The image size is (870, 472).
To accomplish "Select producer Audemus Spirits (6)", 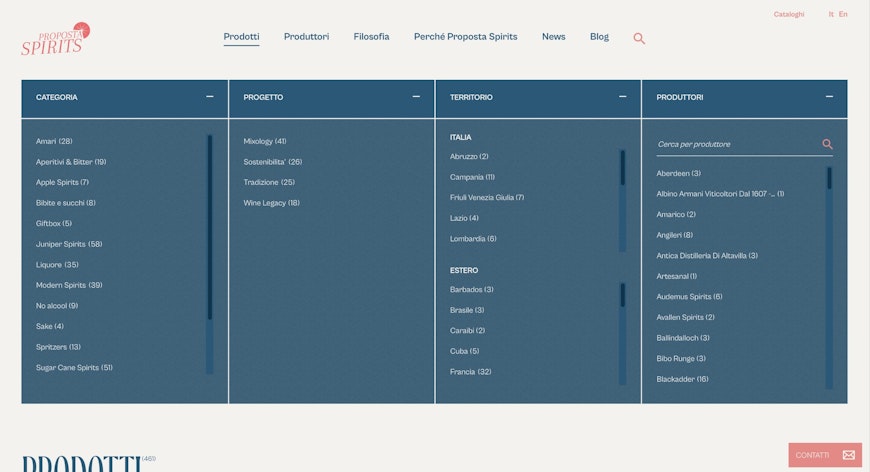I will (x=689, y=297).
